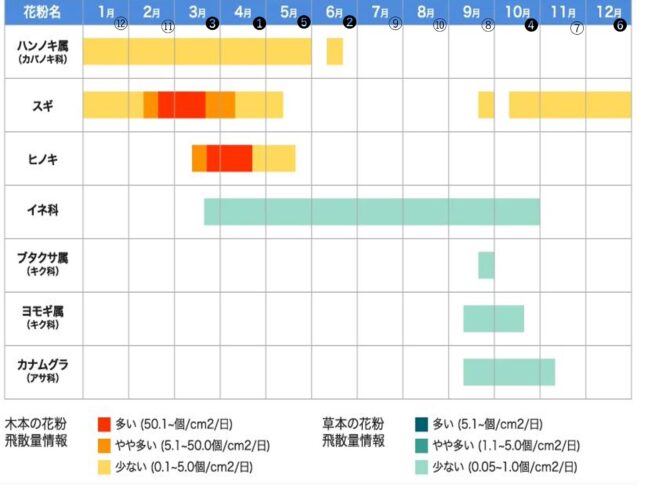
Task: Click the green カナムグラ bar
Action: 509,372
